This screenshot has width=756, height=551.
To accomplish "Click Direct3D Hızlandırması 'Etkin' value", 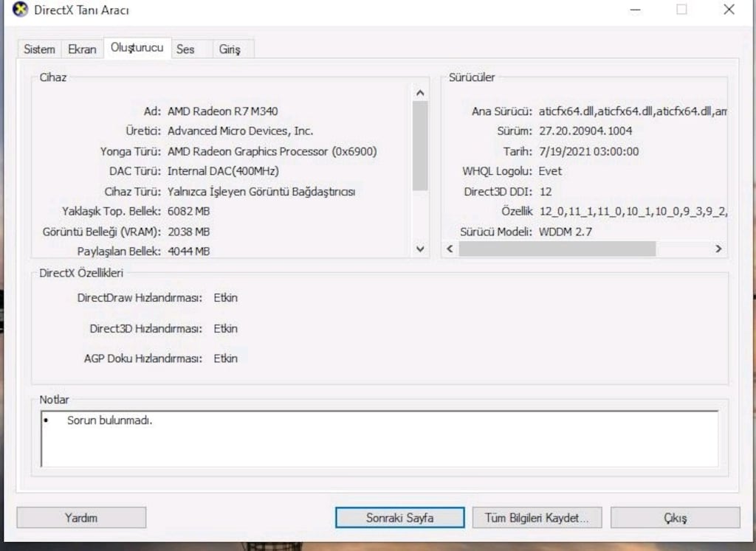I will coord(226,328).
